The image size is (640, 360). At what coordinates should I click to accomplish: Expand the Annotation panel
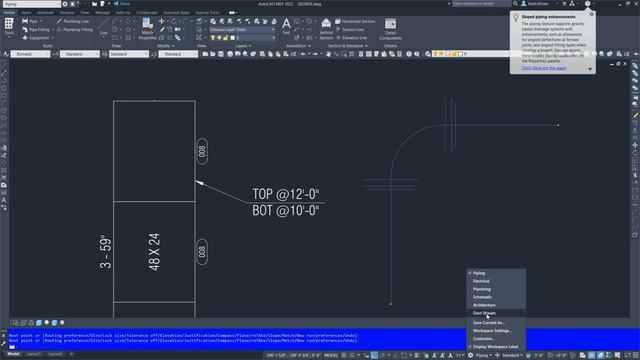click(x=298, y=46)
